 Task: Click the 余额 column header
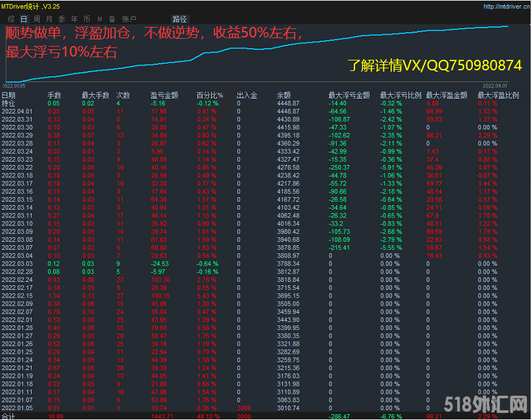[x=283, y=95]
